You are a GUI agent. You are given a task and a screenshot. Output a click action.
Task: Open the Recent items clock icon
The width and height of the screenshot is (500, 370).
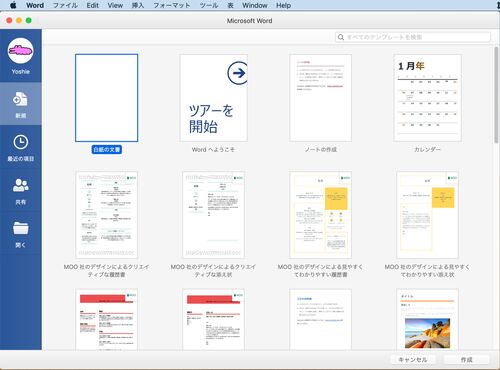20,142
